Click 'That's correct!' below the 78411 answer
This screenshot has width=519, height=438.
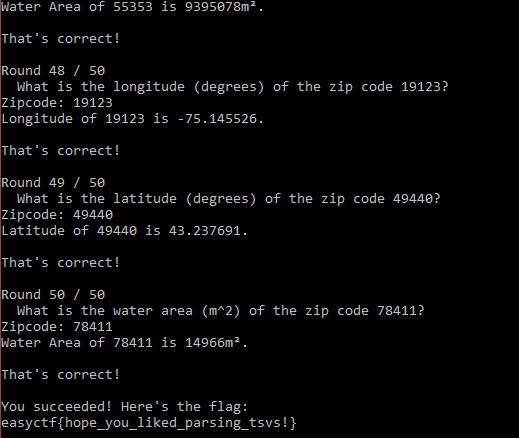tap(61, 375)
